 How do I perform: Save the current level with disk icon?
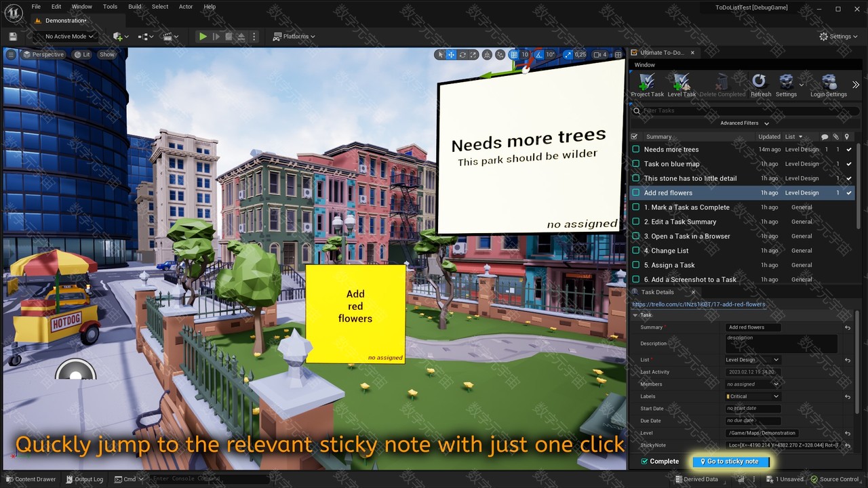13,37
